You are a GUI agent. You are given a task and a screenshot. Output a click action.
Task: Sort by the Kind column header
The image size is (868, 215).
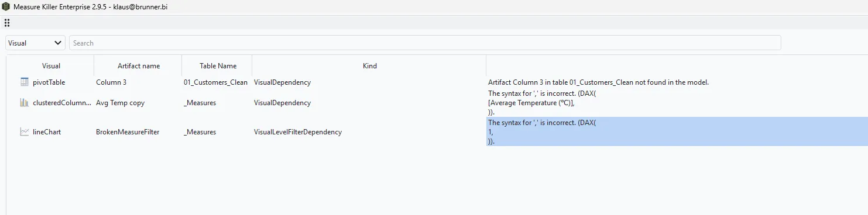[369, 66]
